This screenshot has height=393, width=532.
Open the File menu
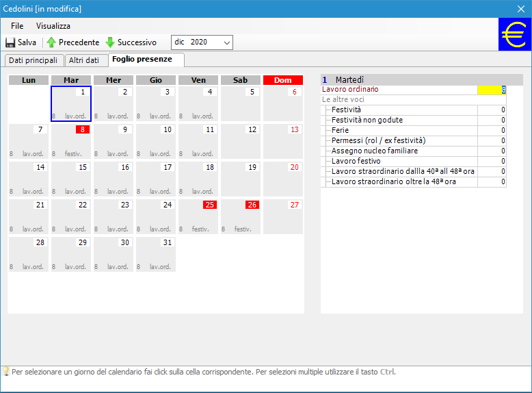17,25
